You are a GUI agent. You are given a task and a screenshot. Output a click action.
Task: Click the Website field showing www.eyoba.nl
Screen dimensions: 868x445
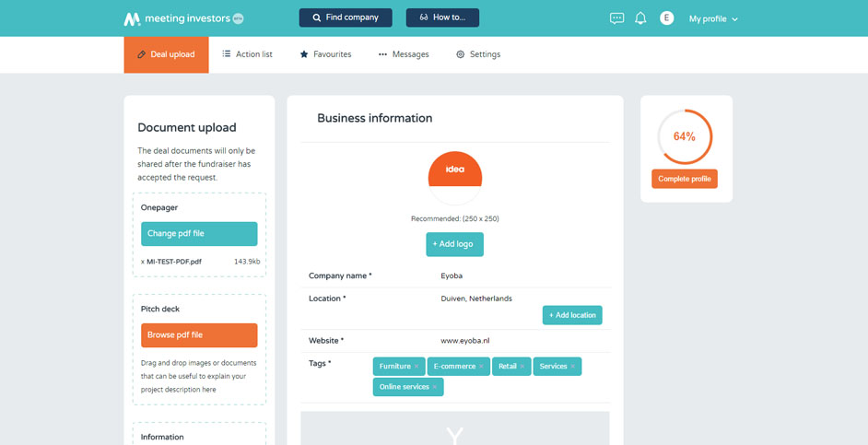click(465, 341)
